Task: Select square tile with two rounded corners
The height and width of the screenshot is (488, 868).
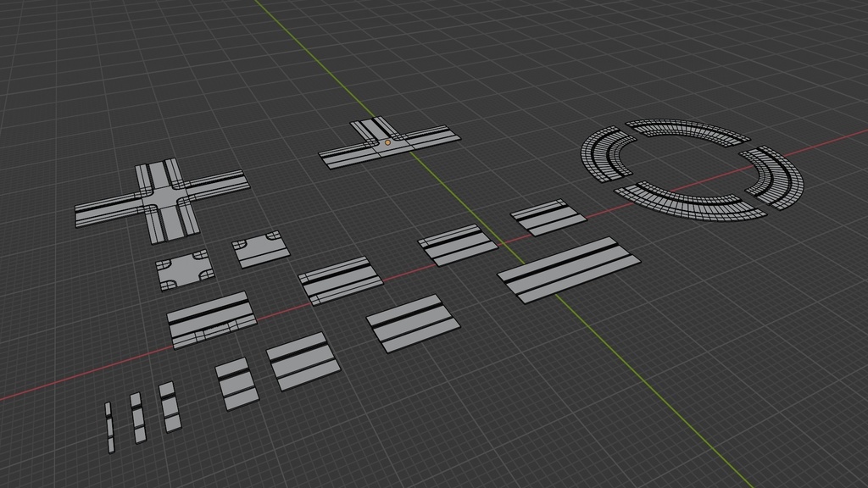Action: [261, 250]
